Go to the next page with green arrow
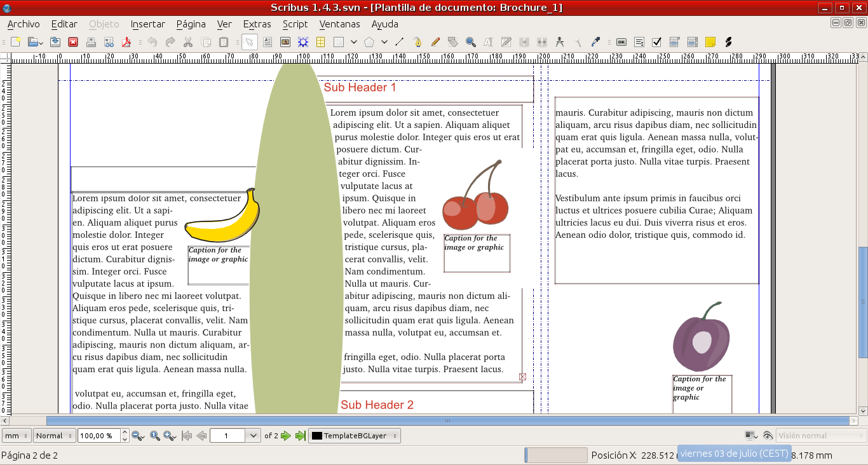Screen dimensions: 868x465 [285, 436]
